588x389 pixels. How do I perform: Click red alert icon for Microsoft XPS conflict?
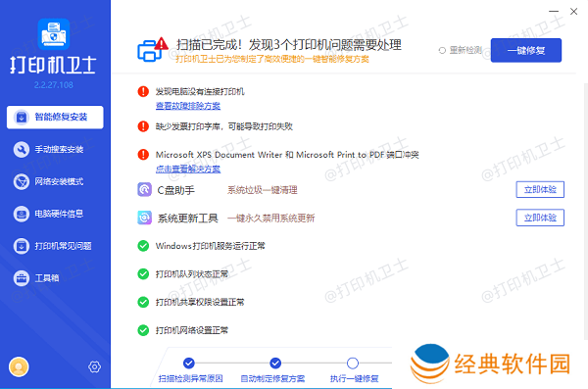[x=143, y=155]
